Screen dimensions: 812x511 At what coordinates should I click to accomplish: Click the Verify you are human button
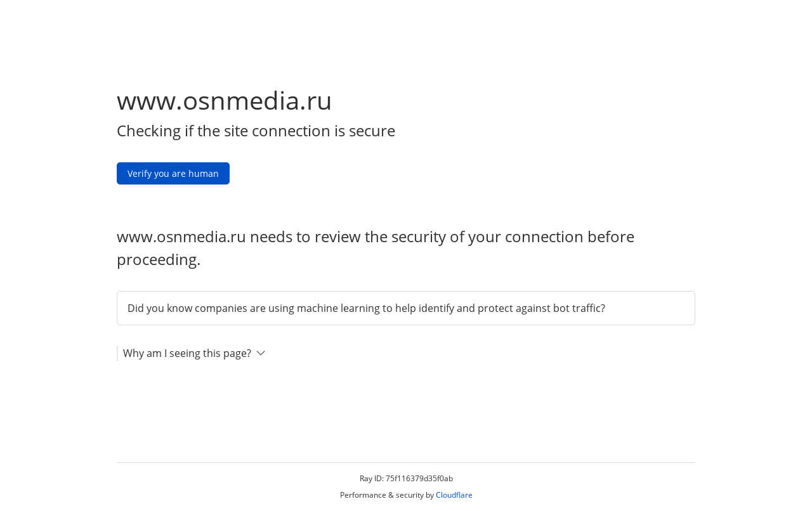173,174
